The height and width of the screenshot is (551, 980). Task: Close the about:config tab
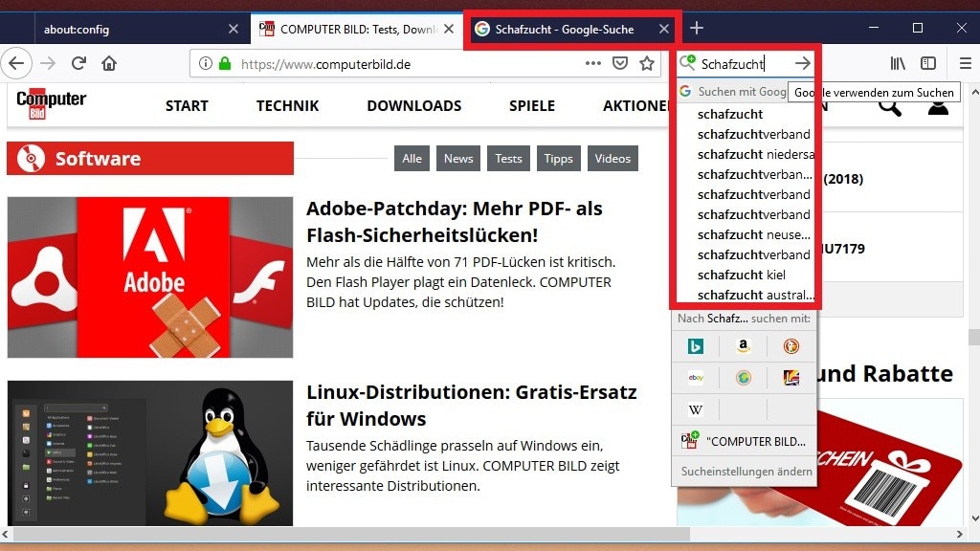pyautogui.click(x=234, y=29)
